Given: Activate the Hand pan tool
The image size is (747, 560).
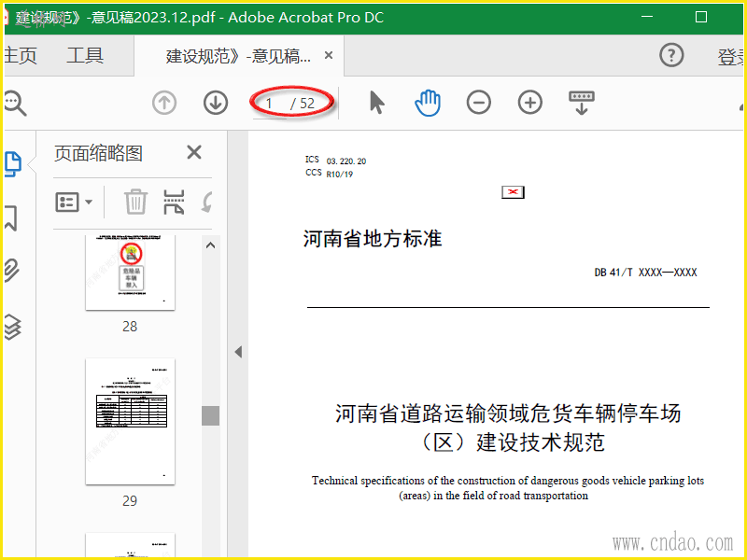Looking at the screenshot, I should click(428, 103).
